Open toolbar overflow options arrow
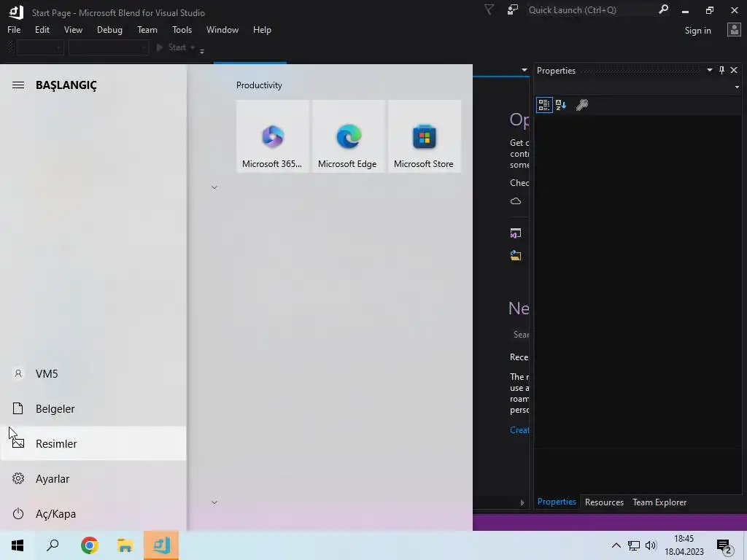The image size is (747, 560). [202, 50]
